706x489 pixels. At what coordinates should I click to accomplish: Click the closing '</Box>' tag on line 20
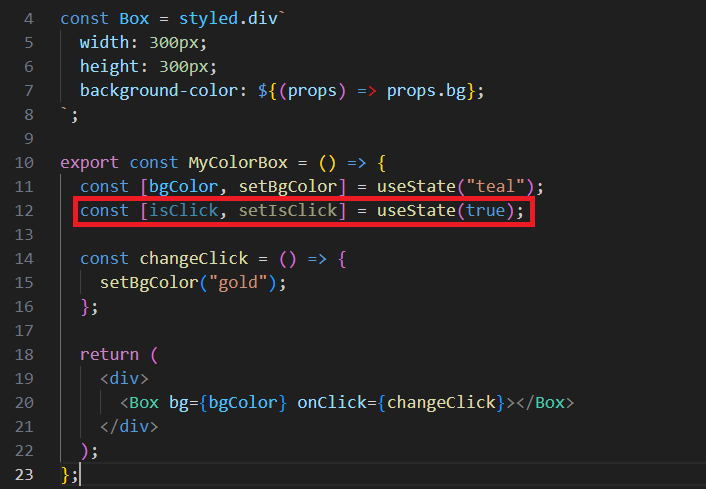click(x=545, y=403)
